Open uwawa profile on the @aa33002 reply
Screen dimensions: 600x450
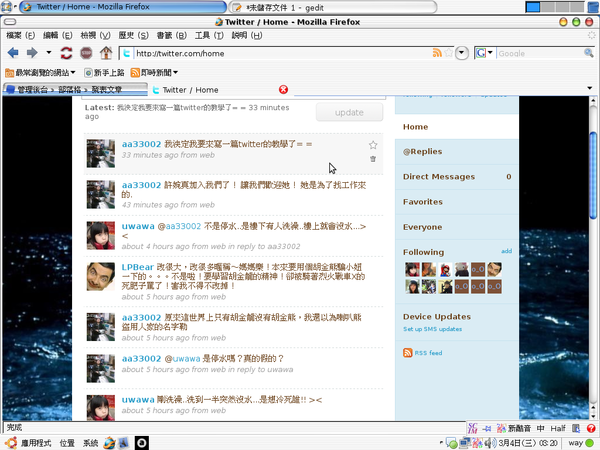coord(138,226)
